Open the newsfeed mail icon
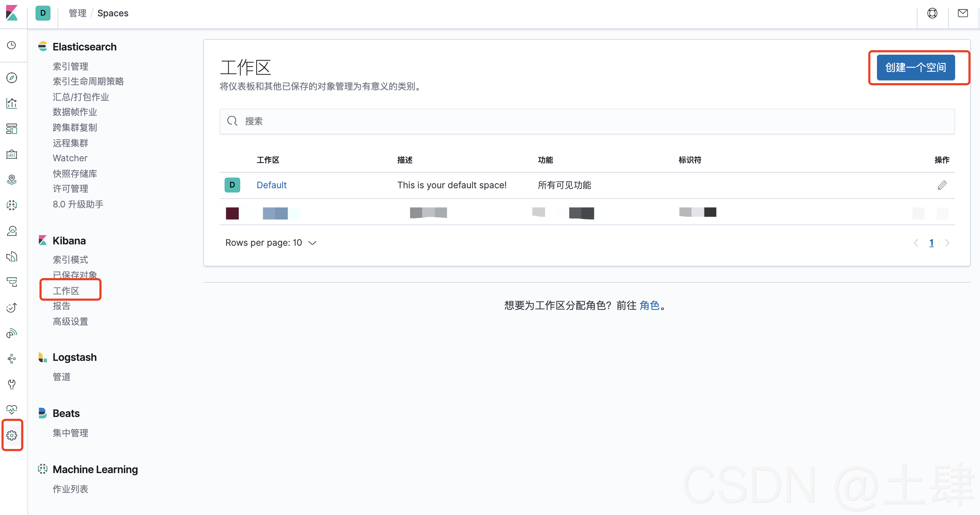This screenshot has width=980, height=515. [963, 13]
